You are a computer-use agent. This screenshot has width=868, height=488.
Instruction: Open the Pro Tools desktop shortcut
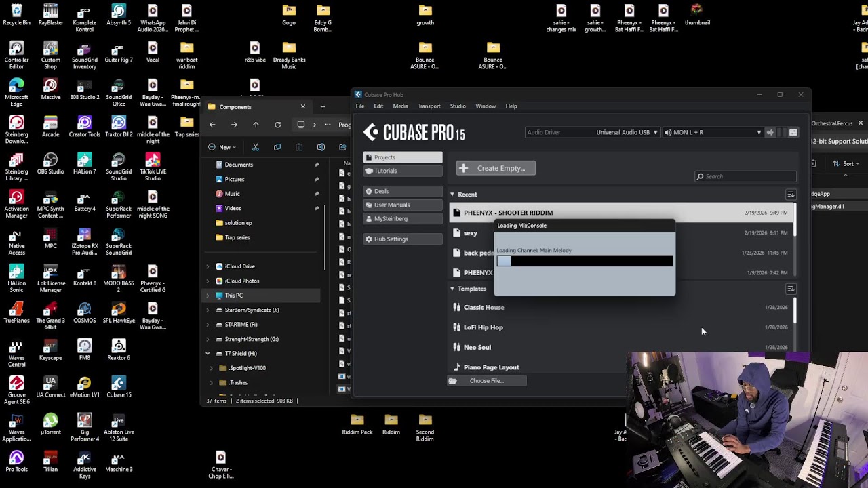(x=16, y=462)
